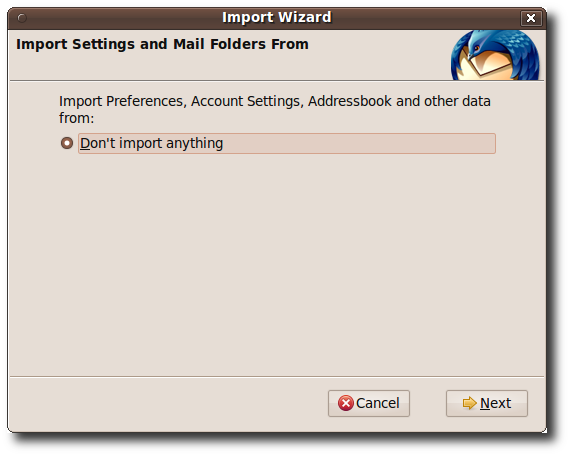570x456 pixels.
Task: Click the yellow arrow icon on Next
Action: coord(469,403)
